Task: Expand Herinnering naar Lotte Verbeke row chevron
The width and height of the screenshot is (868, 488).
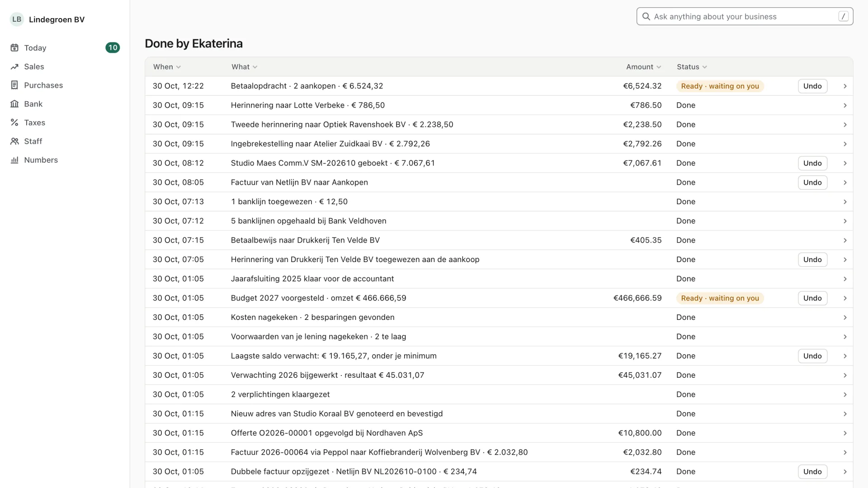Action: (x=845, y=105)
